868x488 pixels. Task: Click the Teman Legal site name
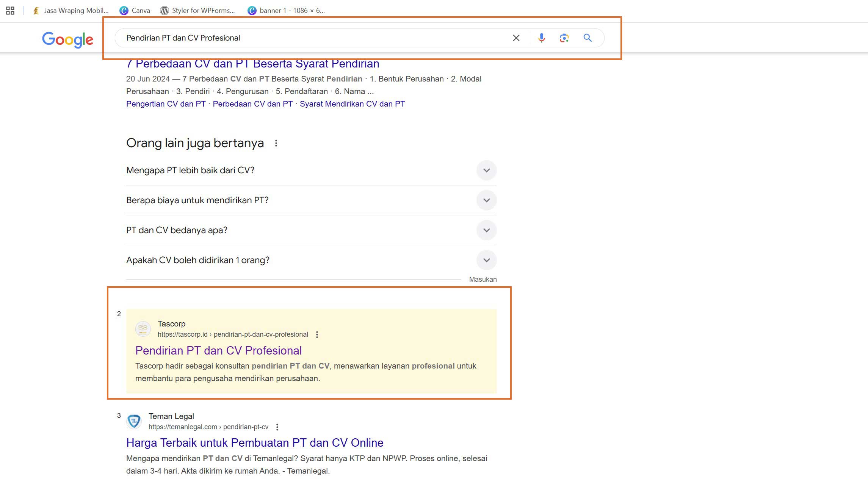[x=171, y=416]
